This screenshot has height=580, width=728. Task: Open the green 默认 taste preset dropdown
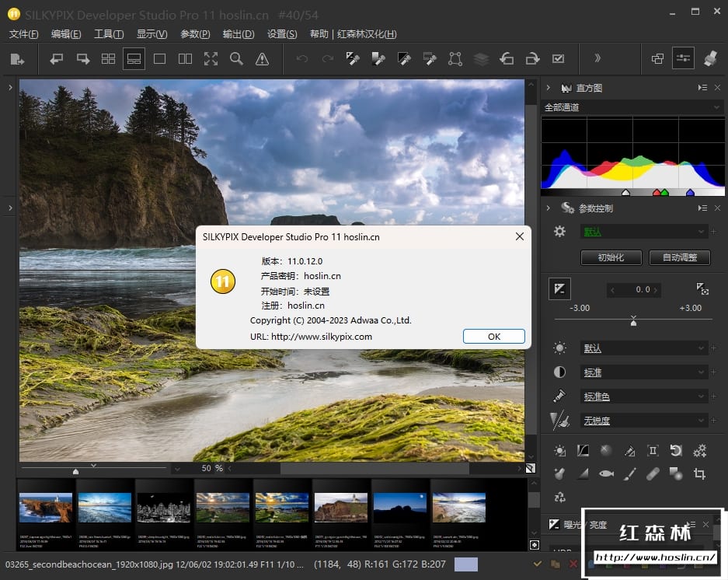(x=643, y=232)
